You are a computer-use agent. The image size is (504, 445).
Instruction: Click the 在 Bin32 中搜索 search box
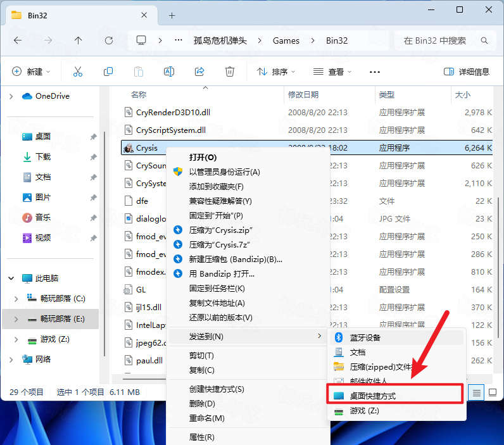pos(445,41)
